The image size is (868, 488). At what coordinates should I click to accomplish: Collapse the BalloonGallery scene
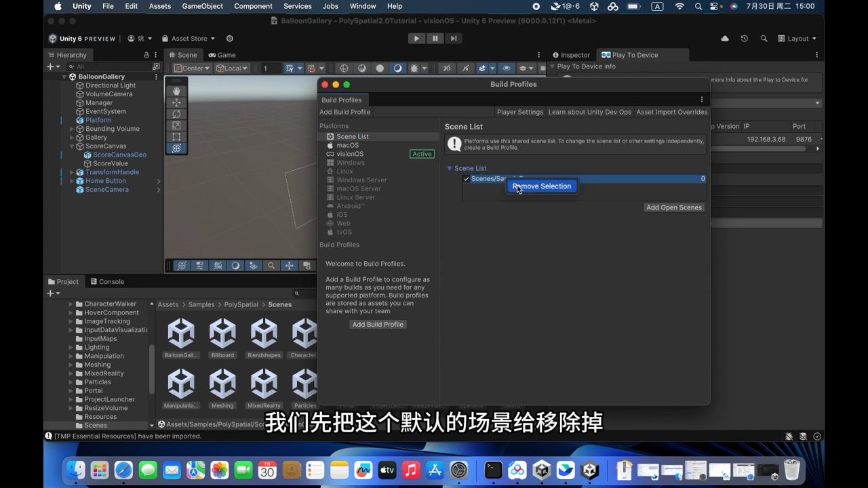(64, 77)
